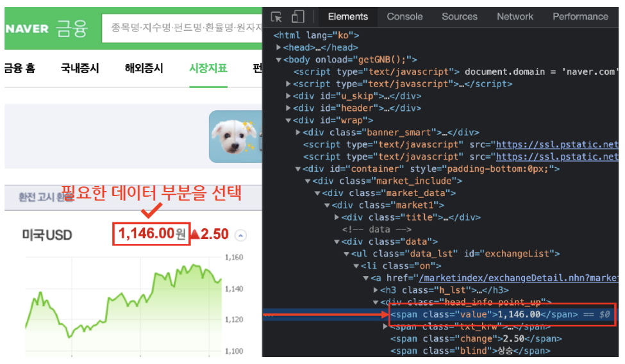Toggle the device toolbar icon
625x364 pixels.
pos(297,17)
